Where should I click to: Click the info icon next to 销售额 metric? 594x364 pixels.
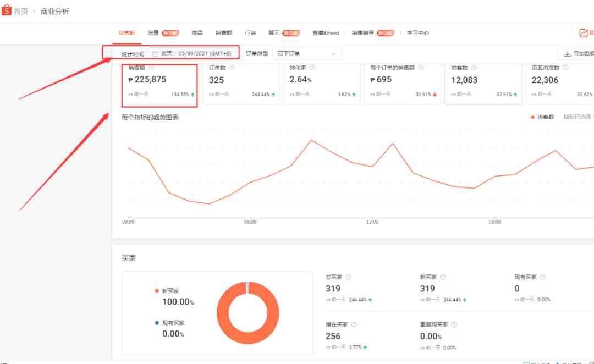coord(151,68)
